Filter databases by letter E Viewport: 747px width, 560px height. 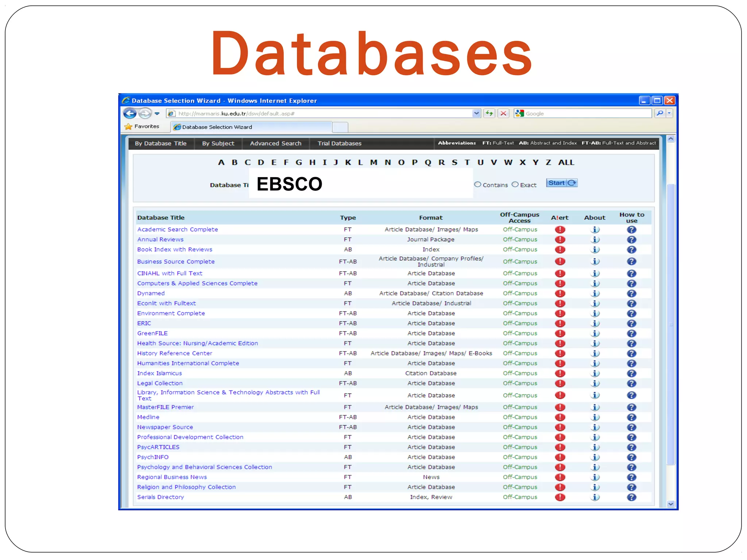(x=274, y=163)
